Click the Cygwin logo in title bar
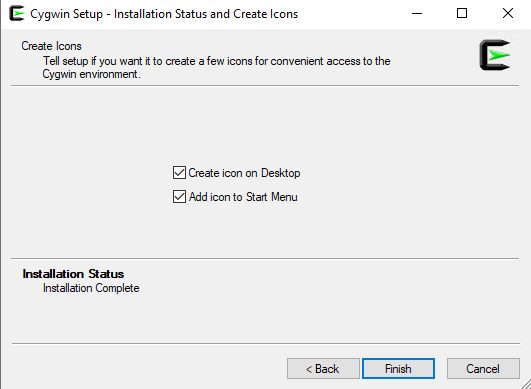This screenshot has width=531, height=389. pos(17,14)
